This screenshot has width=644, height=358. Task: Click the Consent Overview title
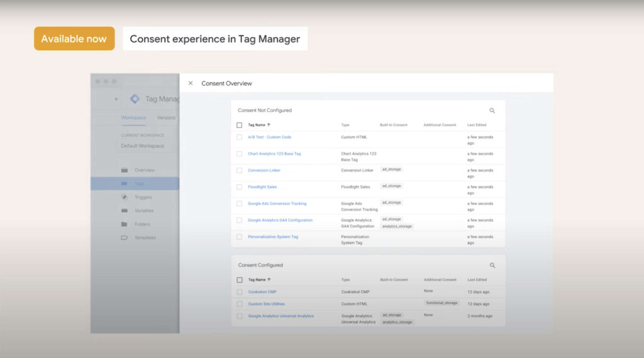coord(226,84)
